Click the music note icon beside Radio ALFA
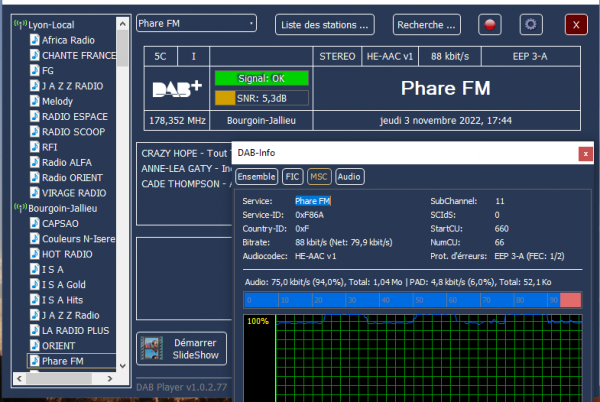600x402 pixels. pyautogui.click(x=35, y=162)
